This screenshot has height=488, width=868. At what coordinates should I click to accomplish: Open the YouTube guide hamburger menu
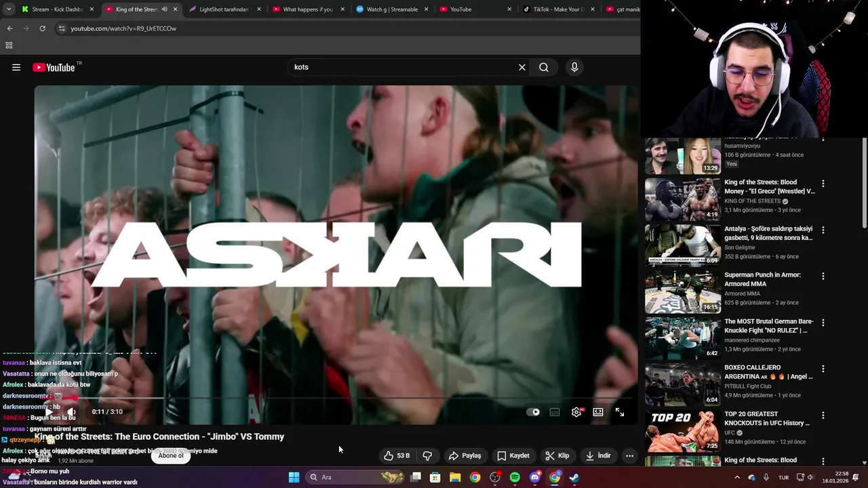[16, 67]
